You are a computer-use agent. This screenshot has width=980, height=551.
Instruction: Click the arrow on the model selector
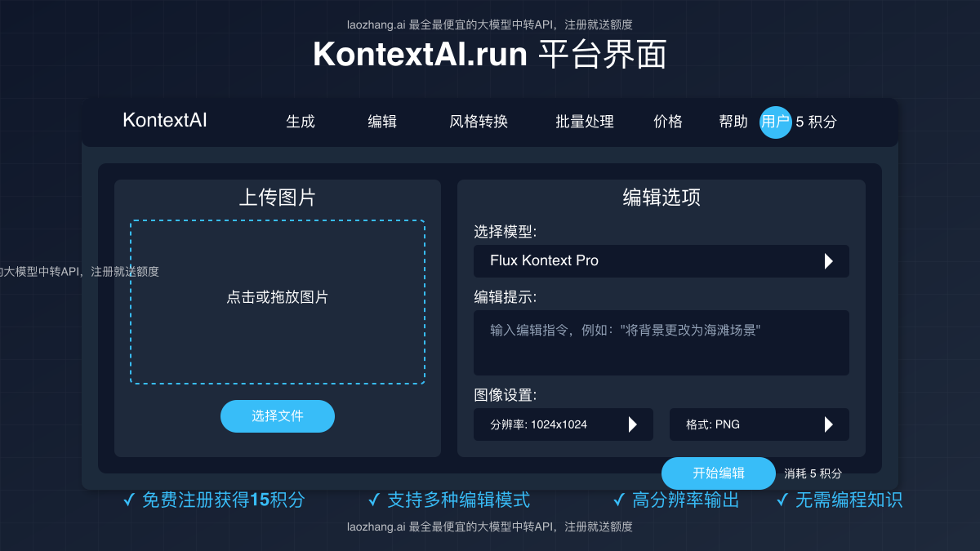tap(829, 261)
